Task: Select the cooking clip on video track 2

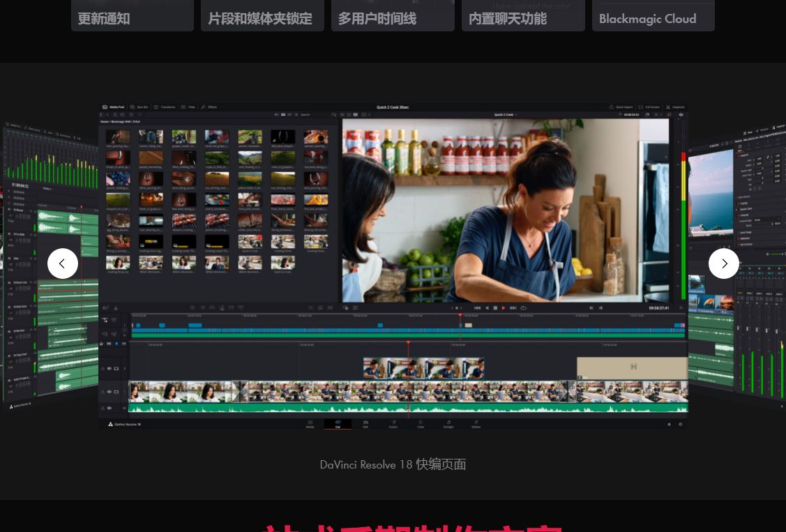Action: point(423,368)
